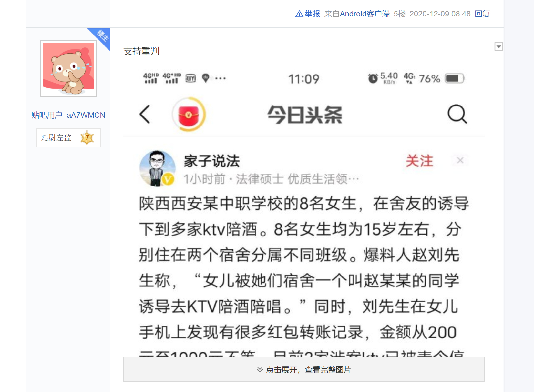This screenshot has height=392, width=534.
Task: Click the red envelope icon
Action: coord(189,114)
